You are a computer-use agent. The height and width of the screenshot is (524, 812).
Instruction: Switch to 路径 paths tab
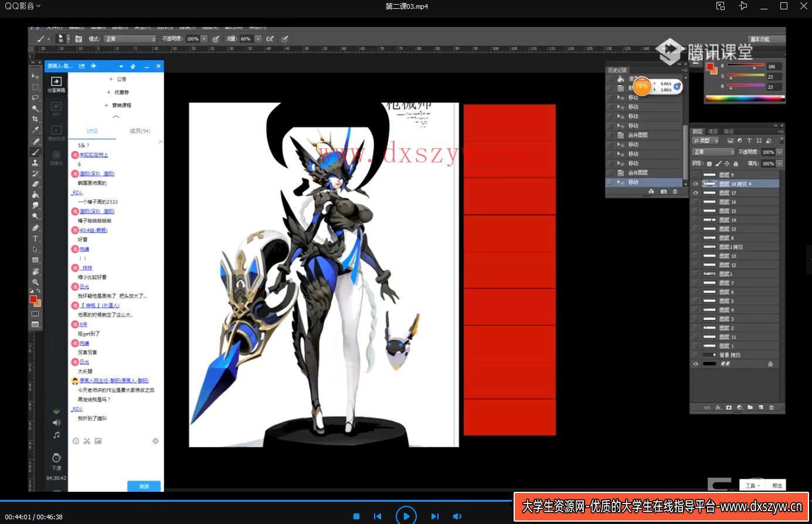[x=729, y=131]
